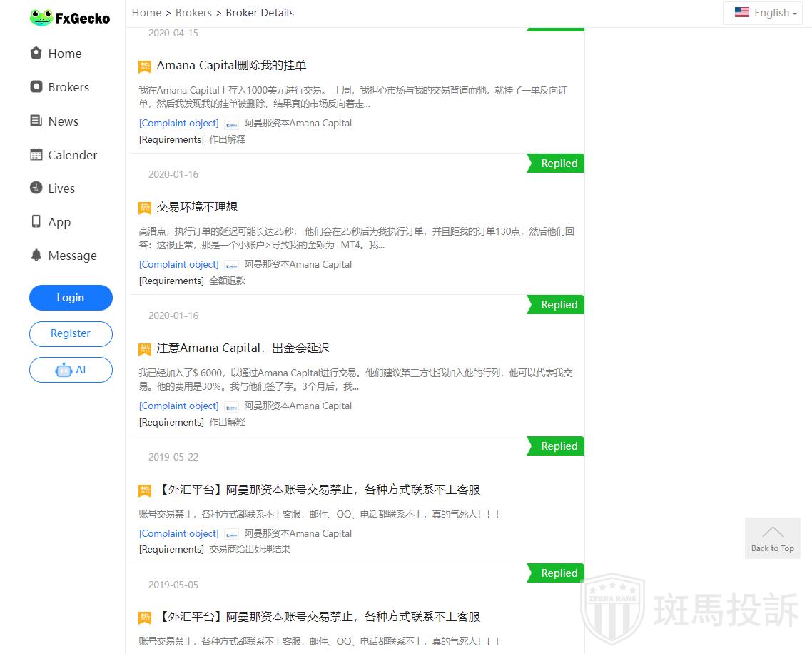Click the Calender sidebar icon
The image size is (812, 654).
pos(36,154)
